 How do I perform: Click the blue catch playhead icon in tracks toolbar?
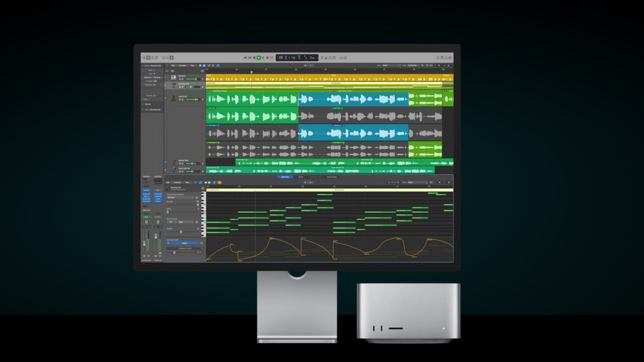[x=218, y=65]
